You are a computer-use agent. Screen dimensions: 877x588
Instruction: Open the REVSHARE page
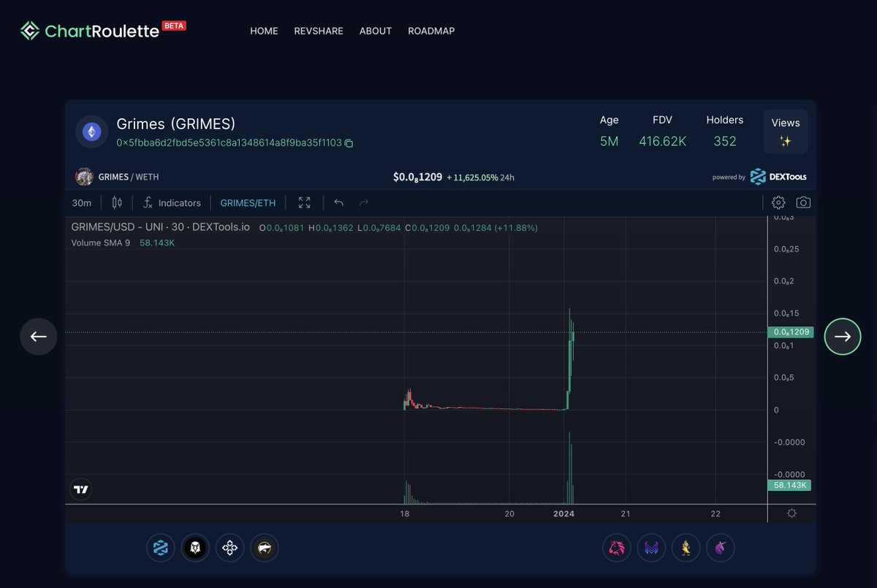coord(319,31)
